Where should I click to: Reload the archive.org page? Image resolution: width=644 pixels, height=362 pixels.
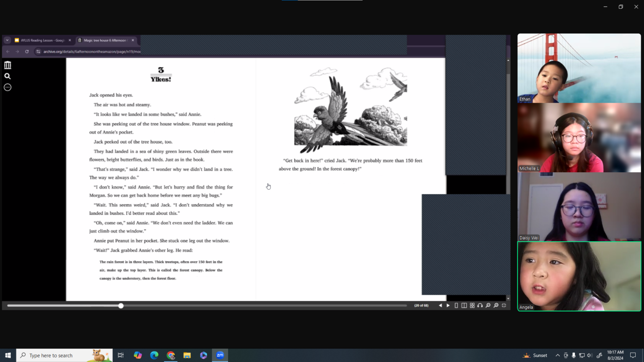pos(27,52)
